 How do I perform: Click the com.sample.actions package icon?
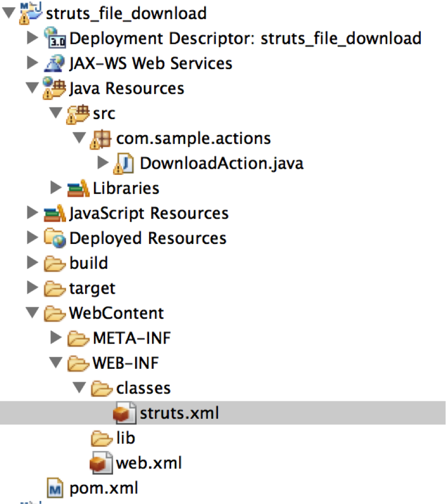coord(102,138)
